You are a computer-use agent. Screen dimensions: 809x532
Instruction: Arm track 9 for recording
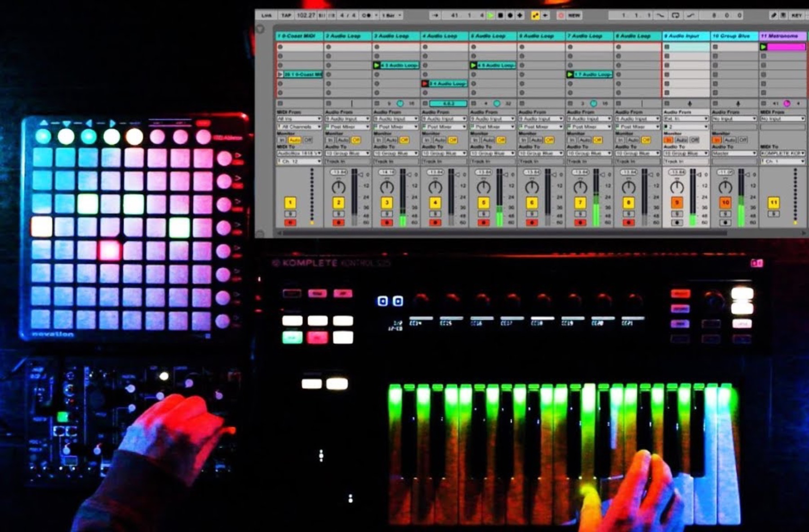[677, 222]
